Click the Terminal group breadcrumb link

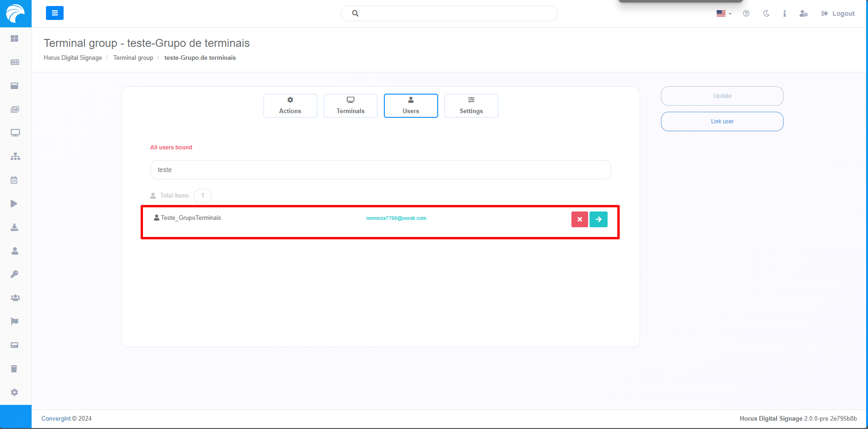coord(133,58)
